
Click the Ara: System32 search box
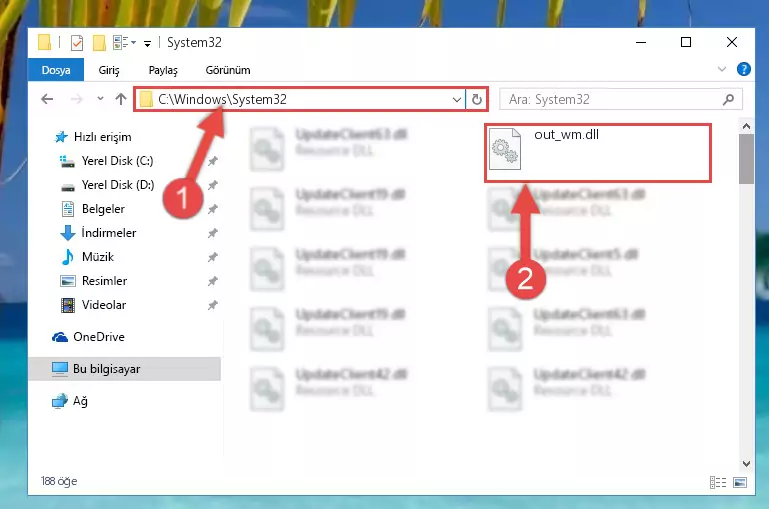click(x=620, y=100)
